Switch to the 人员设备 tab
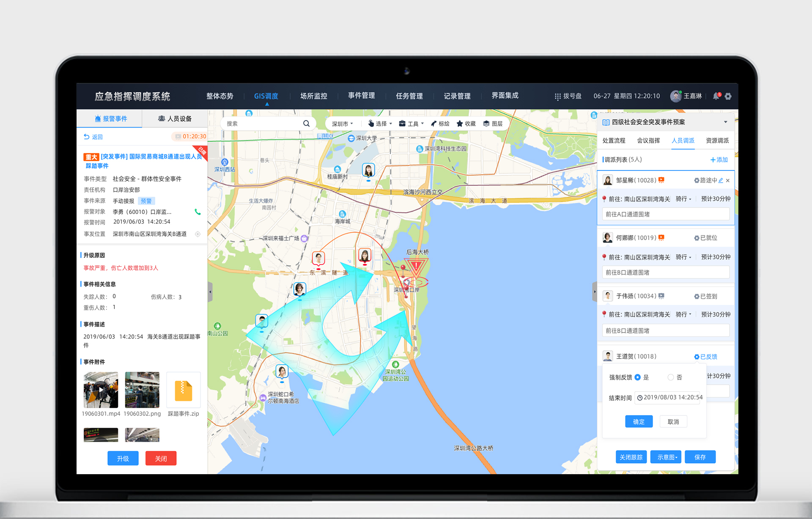 (x=175, y=119)
